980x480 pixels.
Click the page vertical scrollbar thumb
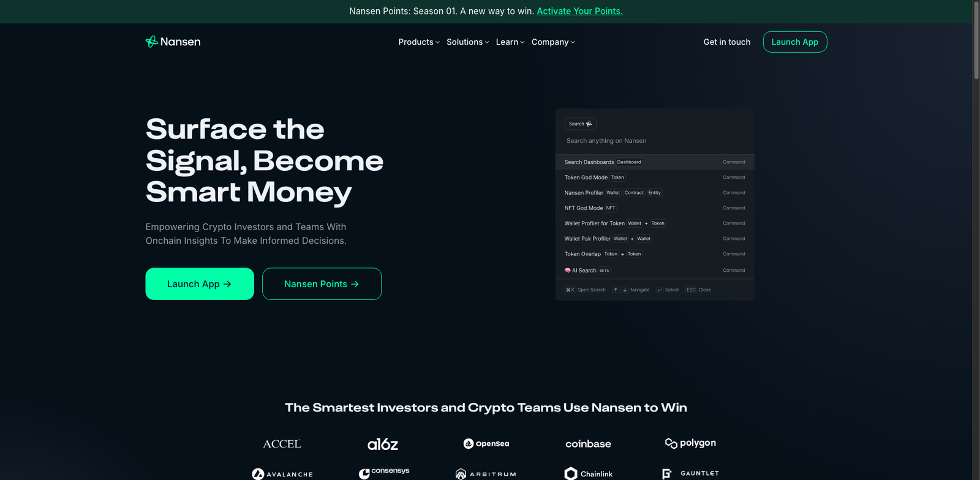[x=976, y=40]
